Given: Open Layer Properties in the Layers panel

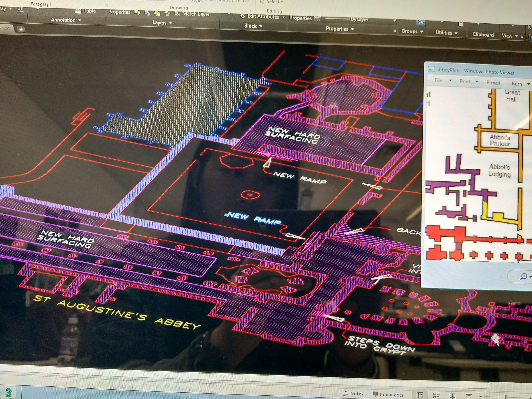Looking at the screenshot, I should [x=119, y=12].
